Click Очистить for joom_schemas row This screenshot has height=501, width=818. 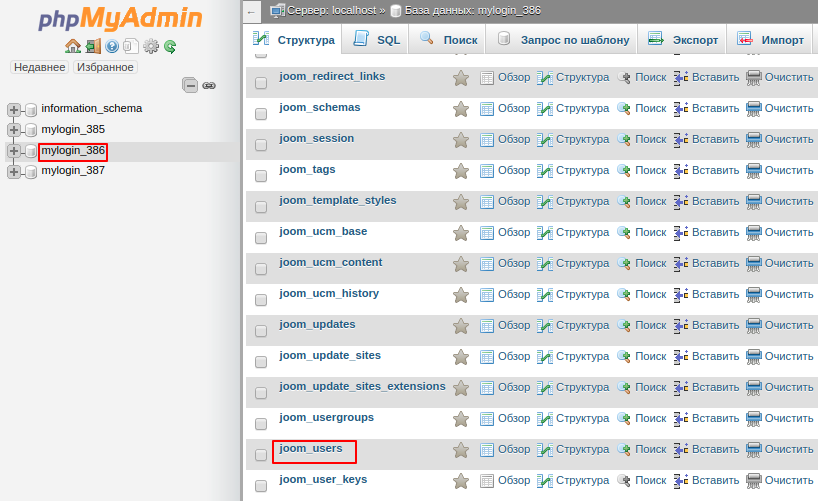coord(780,108)
